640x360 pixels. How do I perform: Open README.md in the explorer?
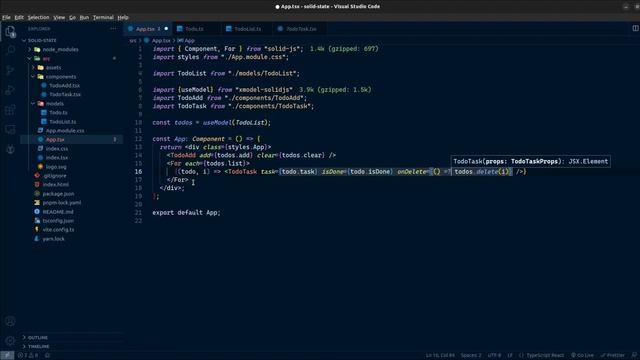pyautogui.click(x=58, y=212)
